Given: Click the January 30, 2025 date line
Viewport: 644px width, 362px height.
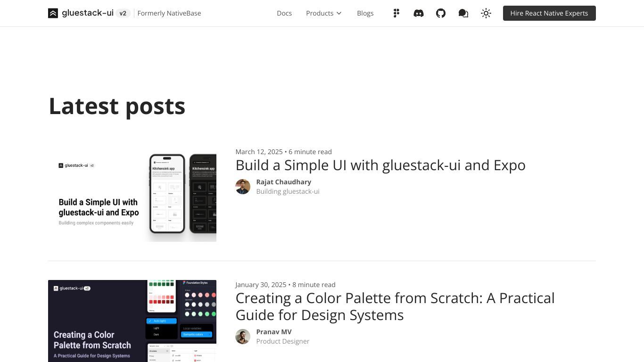Looking at the screenshot, I should [x=285, y=285].
